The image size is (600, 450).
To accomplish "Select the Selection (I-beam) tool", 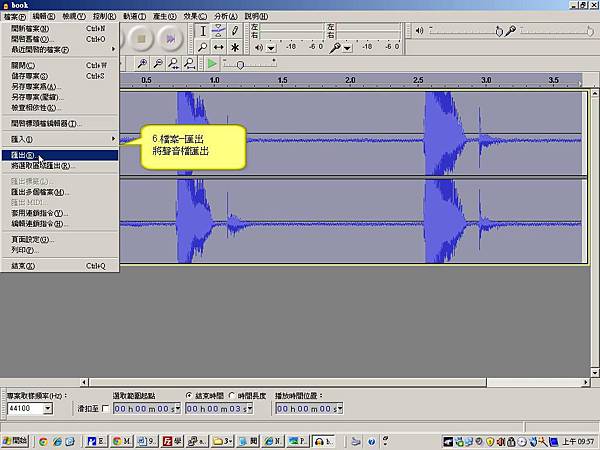I will coord(201,31).
